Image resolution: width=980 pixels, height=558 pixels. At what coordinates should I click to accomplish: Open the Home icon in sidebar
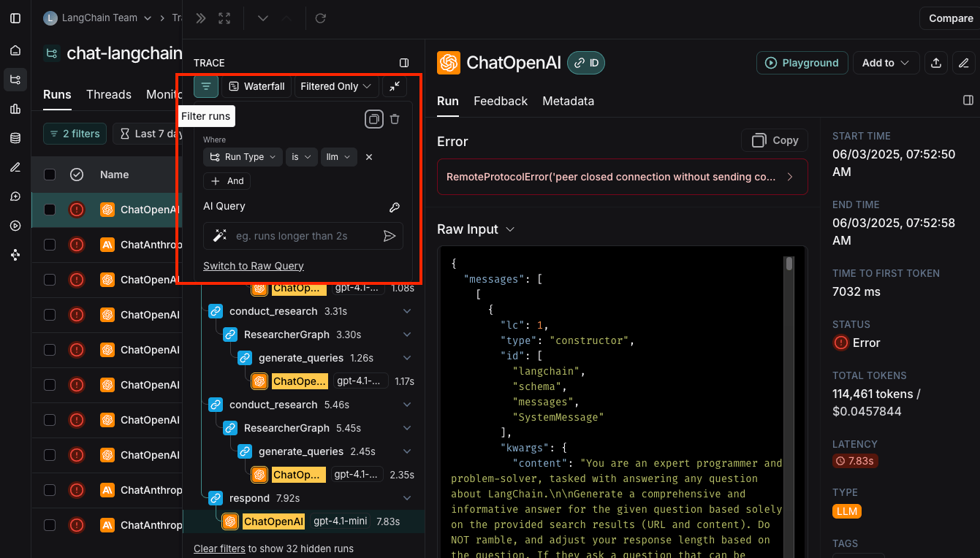(15, 50)
